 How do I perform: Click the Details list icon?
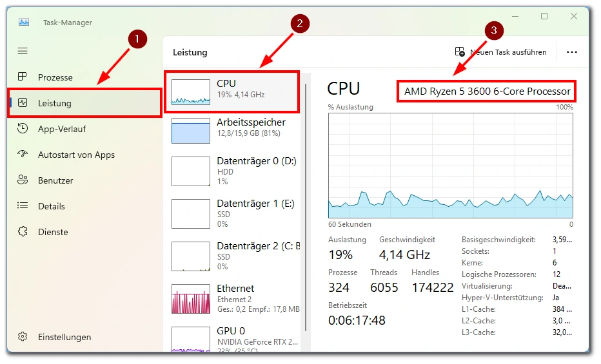[23, 206]
